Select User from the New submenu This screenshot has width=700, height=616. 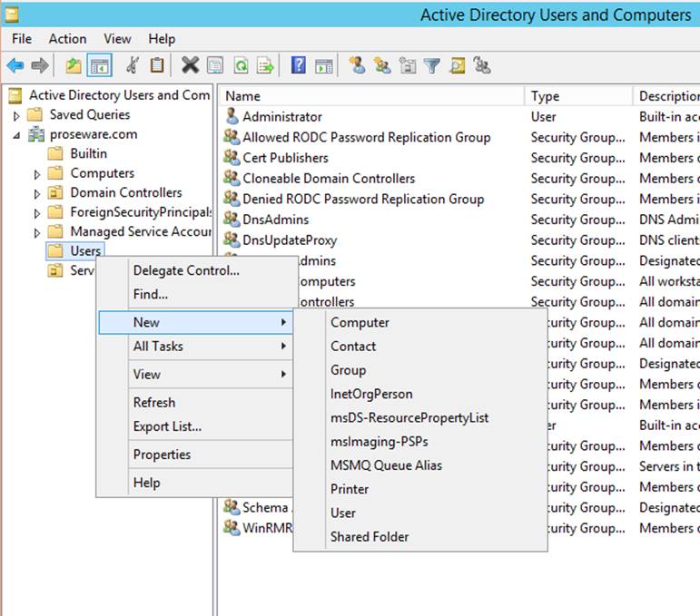tap(343, 513)
